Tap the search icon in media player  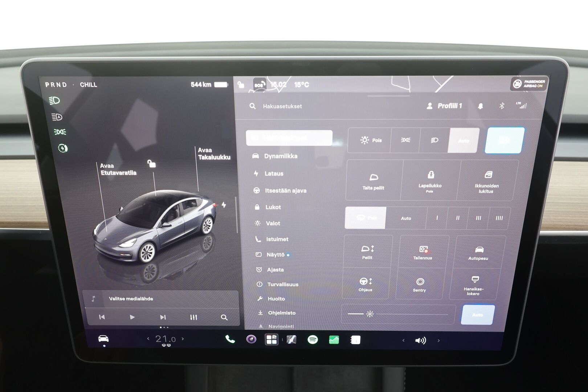click(x=224, y=317)
